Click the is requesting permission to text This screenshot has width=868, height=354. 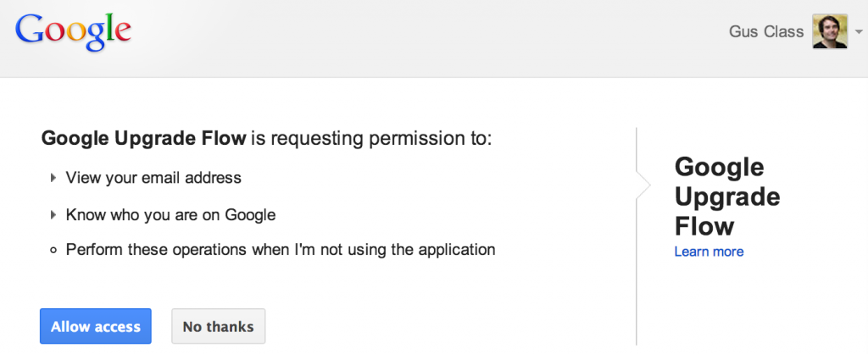tap(371, 138)
